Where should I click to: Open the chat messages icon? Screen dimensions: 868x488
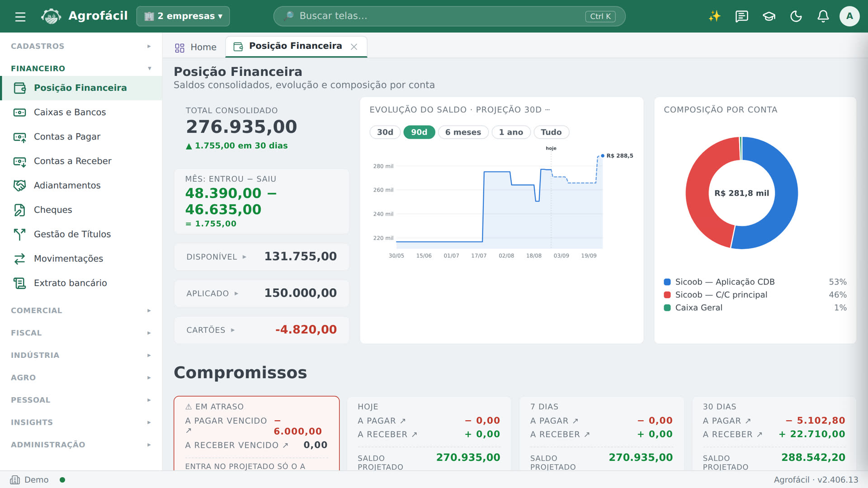point(741,16)
